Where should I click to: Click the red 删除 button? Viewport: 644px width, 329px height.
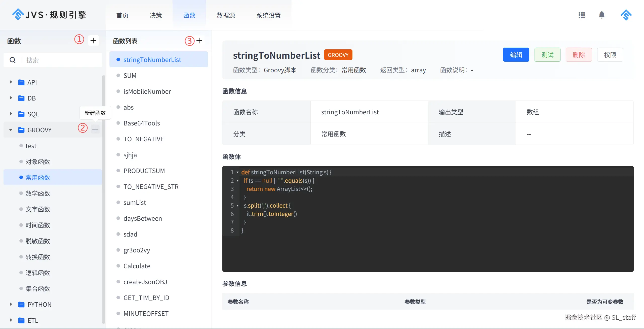tap(579, 55)
